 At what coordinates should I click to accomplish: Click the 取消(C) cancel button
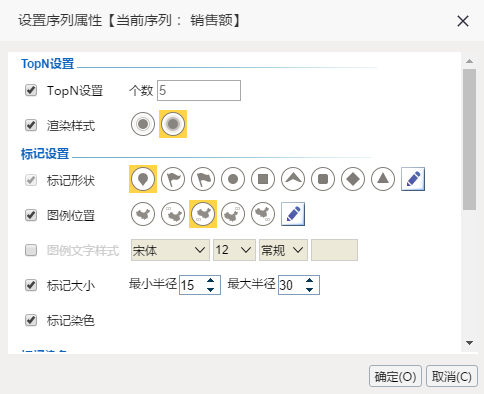(452, 377)
